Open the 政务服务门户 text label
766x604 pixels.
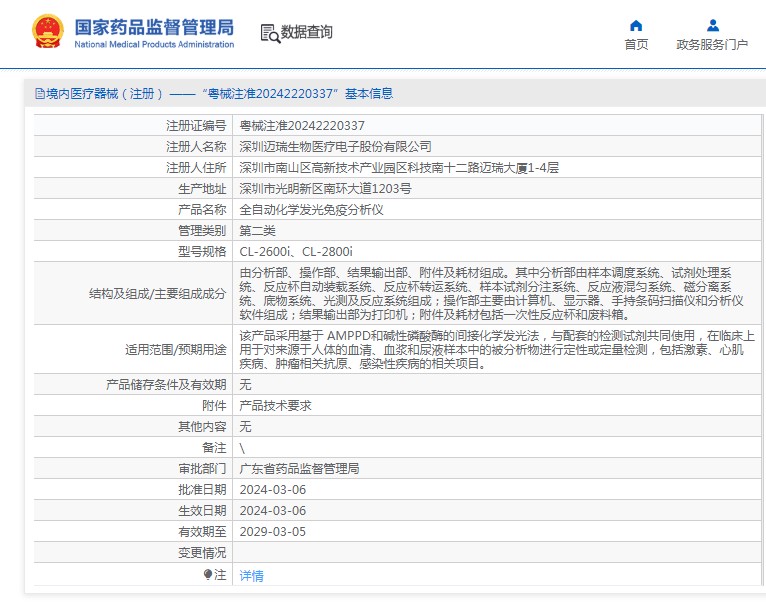tap(712, 45)
